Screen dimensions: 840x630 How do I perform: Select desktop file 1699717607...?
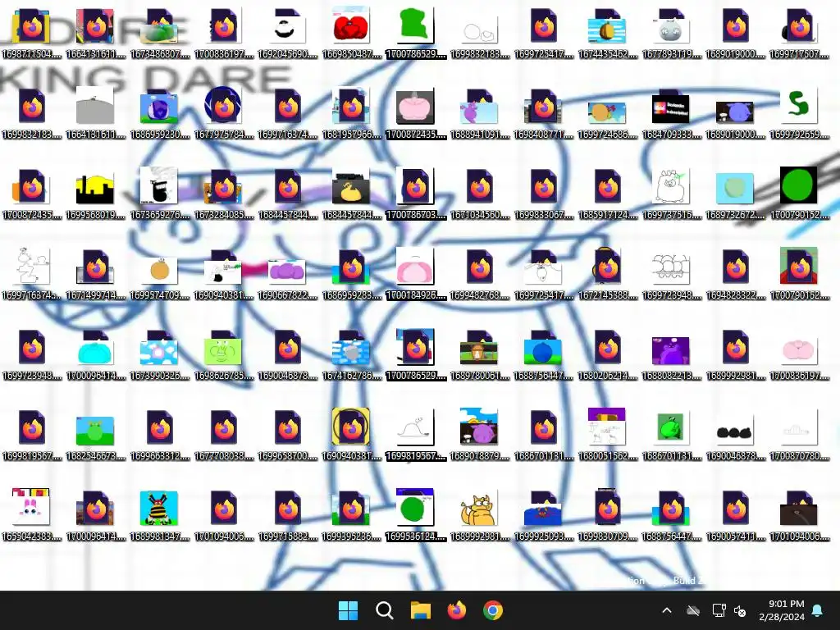(799, 33)
